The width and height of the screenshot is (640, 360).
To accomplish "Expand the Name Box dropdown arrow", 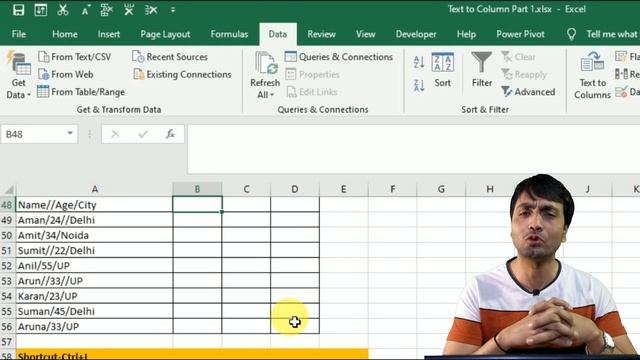I will pyautogui.click(x=70, y=133).
